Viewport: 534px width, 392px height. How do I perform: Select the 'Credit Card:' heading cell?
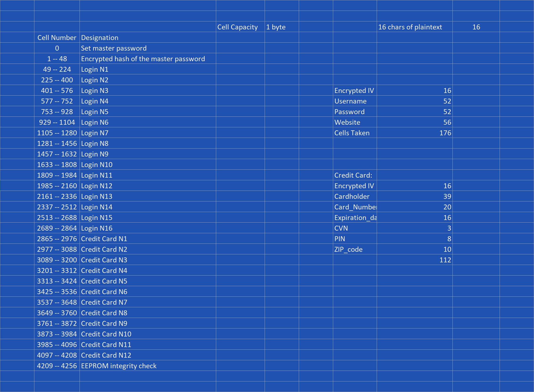355,175
